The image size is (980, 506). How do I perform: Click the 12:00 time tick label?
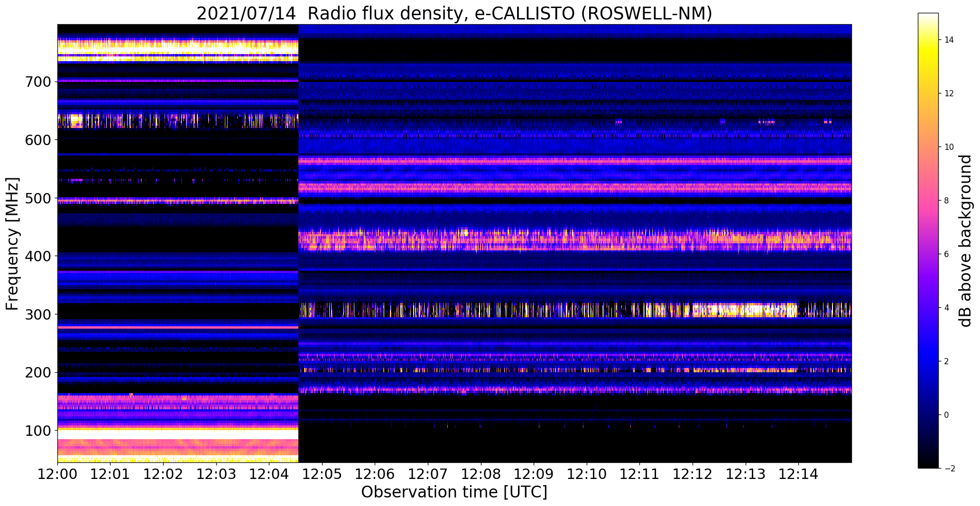[57, 474]
